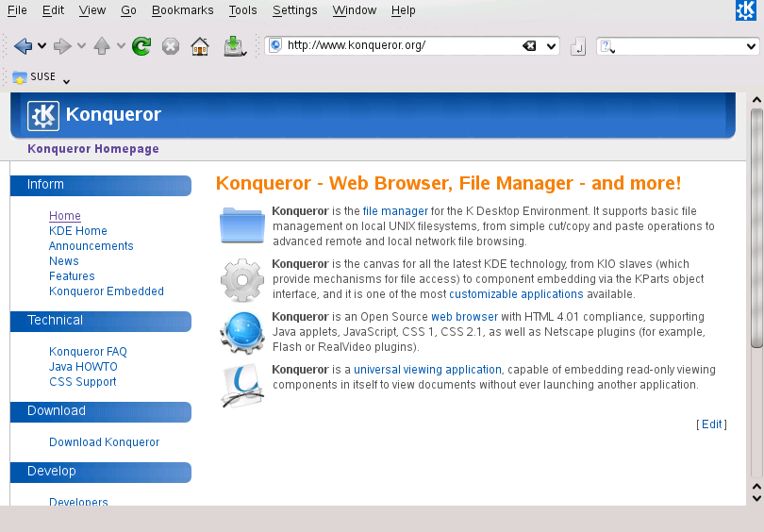Click the orange 'Konqueror - Web Browser, File Manager' heading

(x=448, y=183)
